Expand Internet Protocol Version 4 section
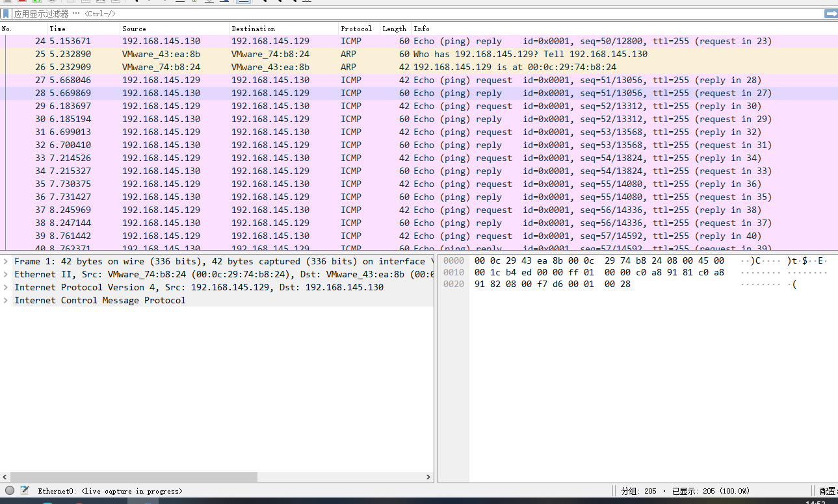The image size is (838, 504). point(6,287)
